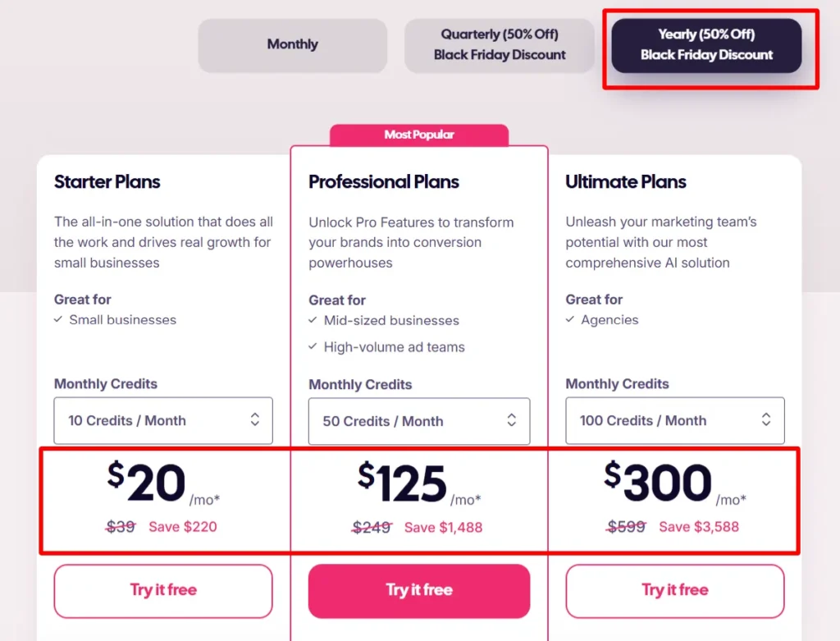
Task: Click Try it free under Starter Plans
Action: coord(163,590)
